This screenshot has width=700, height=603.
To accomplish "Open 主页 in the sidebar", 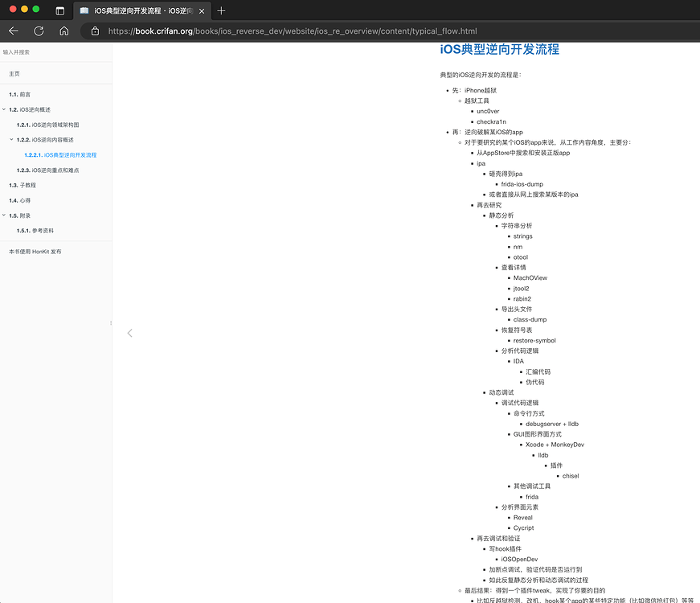I will click(14, 74).
